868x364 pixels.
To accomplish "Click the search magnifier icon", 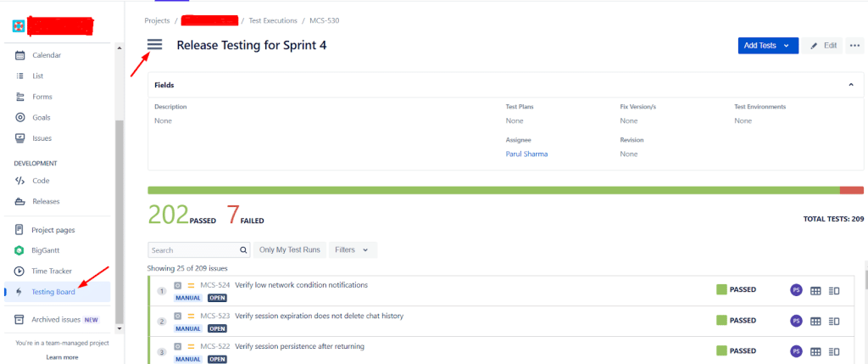I will [x=243, y=249].
